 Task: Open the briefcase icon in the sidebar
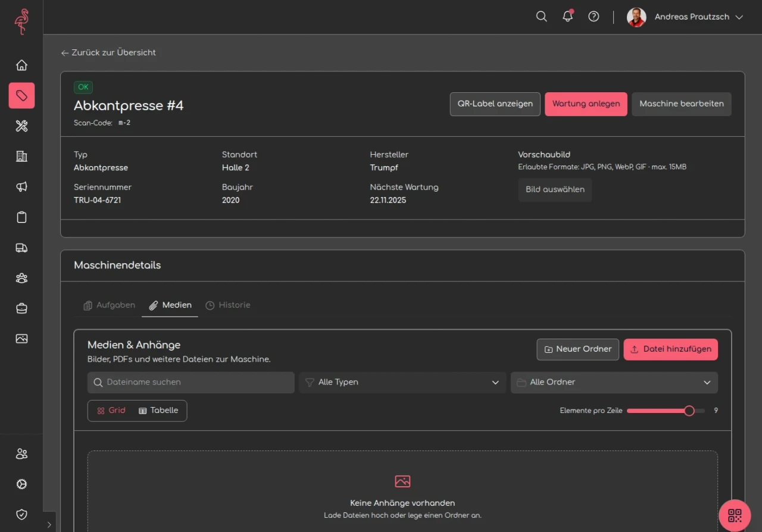pyautogui.click(x=21, y=308)
